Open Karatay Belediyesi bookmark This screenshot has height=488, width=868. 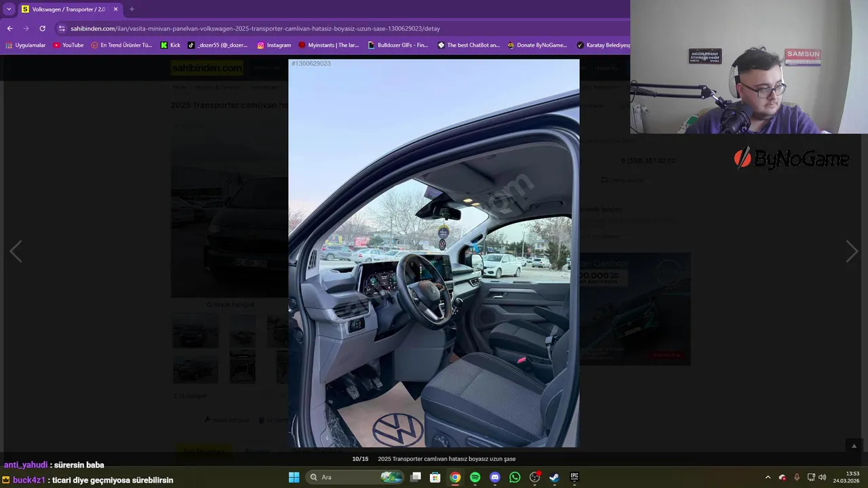[x=604, y=45]
